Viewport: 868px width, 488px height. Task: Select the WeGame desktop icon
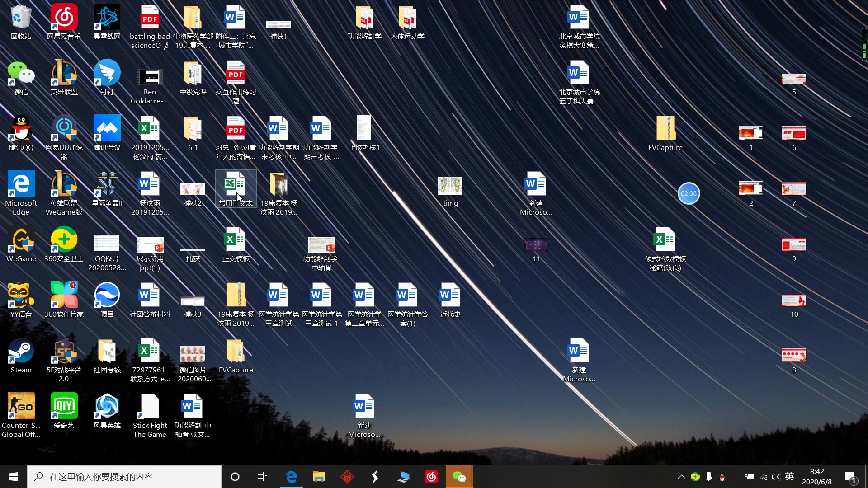coord(21,245)
